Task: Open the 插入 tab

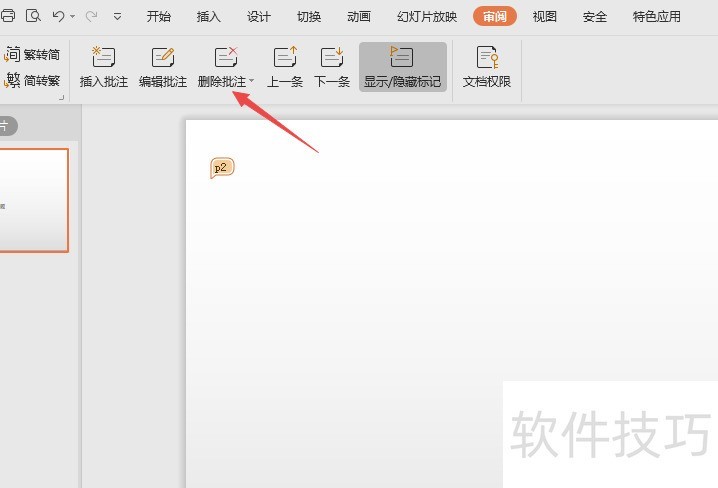Action: [208, 16]
